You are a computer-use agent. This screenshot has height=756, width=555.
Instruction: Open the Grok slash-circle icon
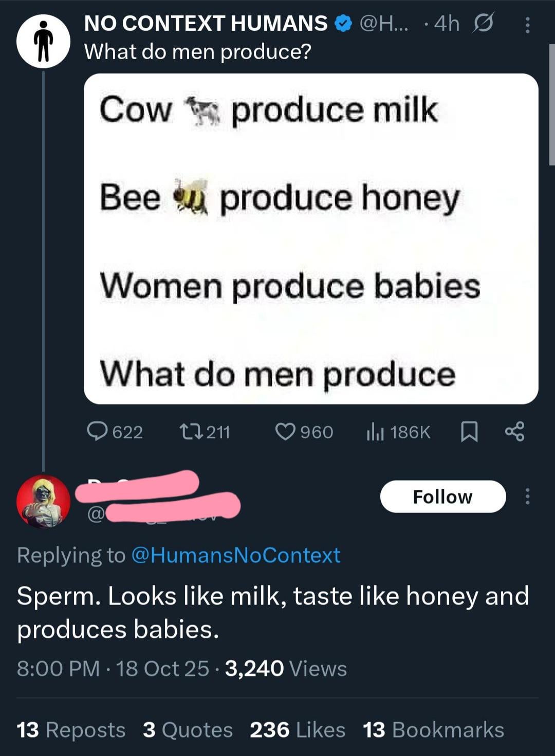(483, 24)
